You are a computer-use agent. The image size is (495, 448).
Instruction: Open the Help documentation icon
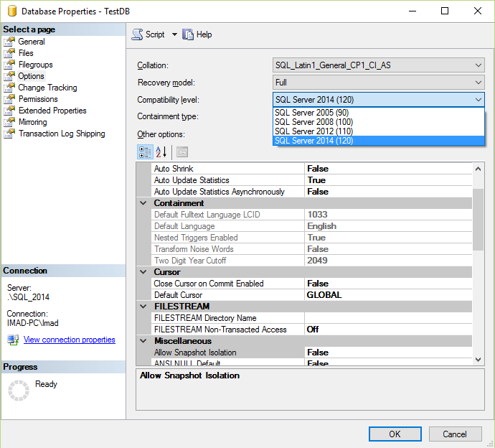tap(188, 34)
